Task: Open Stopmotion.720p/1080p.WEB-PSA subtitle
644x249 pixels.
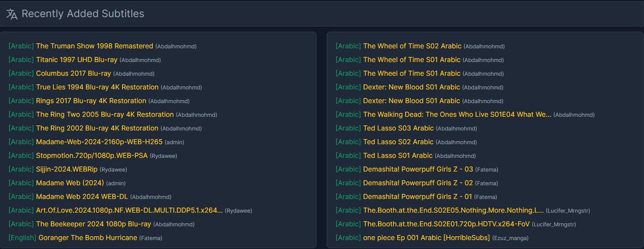Action: click(x=92, y=156)
